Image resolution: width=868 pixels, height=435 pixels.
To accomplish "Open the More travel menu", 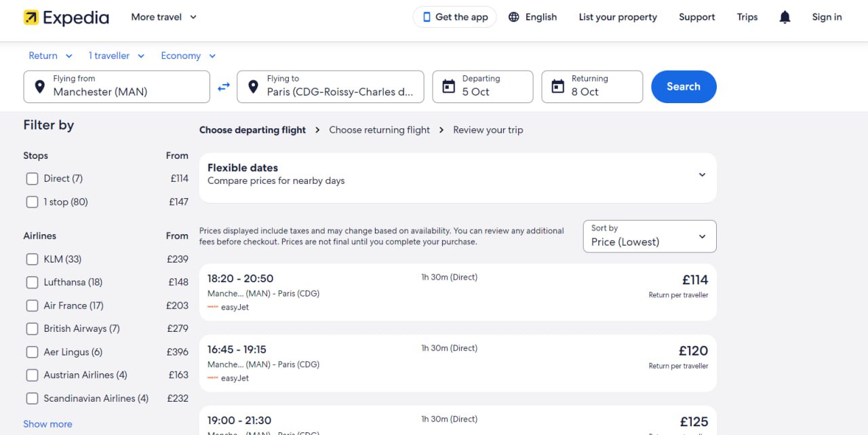I will [x=164, y=17].
